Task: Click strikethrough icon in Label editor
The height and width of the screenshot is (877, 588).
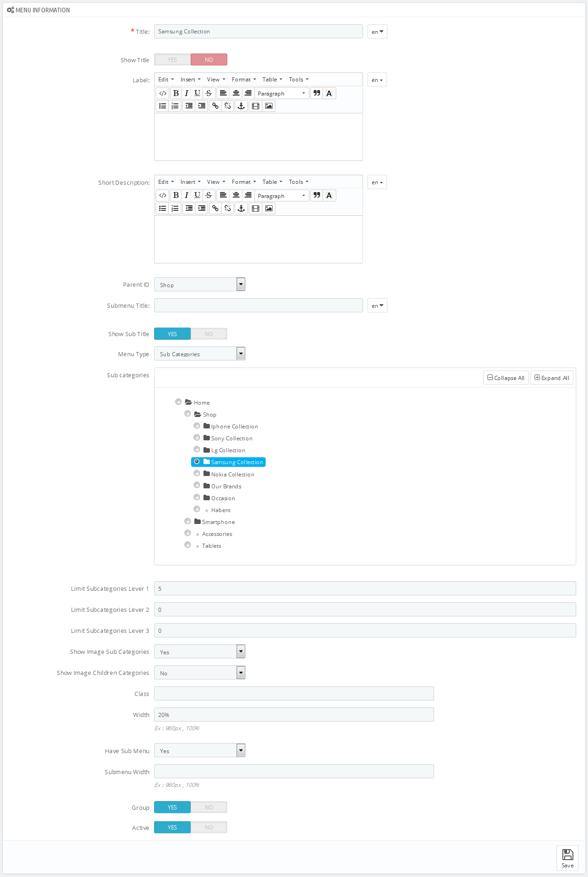Action: [209, 93]
